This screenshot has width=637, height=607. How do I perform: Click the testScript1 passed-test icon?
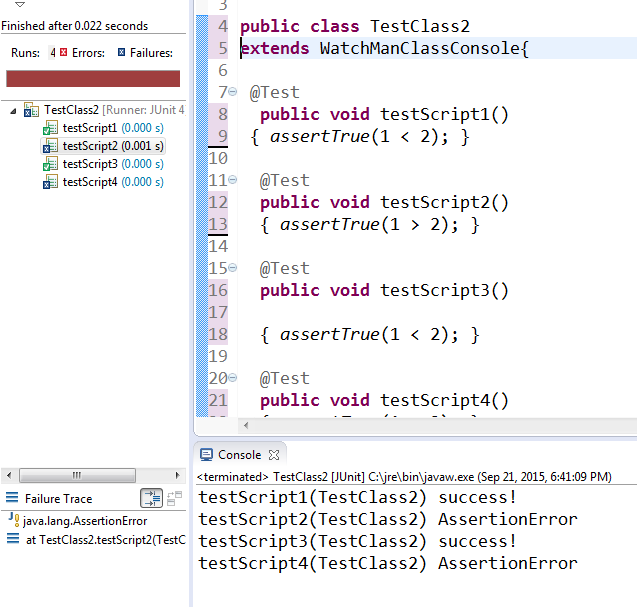point(50,128)
